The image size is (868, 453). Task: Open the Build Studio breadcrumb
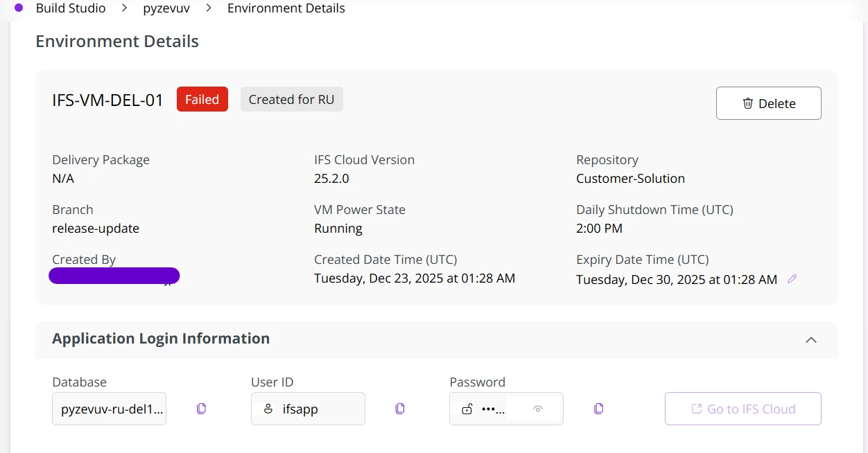click(71, 8)
